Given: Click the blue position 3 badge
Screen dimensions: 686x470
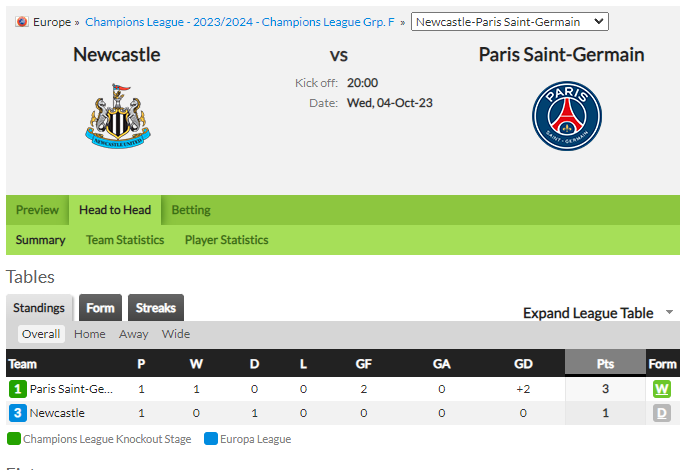Looking at the screenshot, I should point(18,413).
